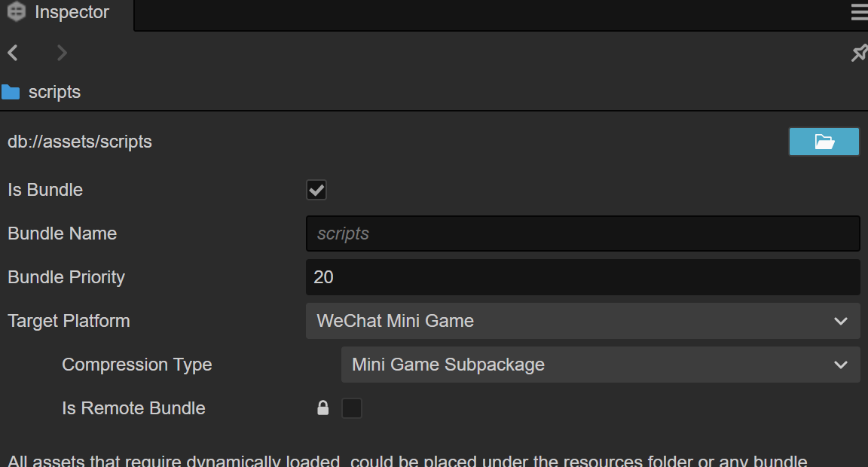Pin the Inspector with the pin icon
The height and width of the screenshot is (467, 868).
(858, 53)
